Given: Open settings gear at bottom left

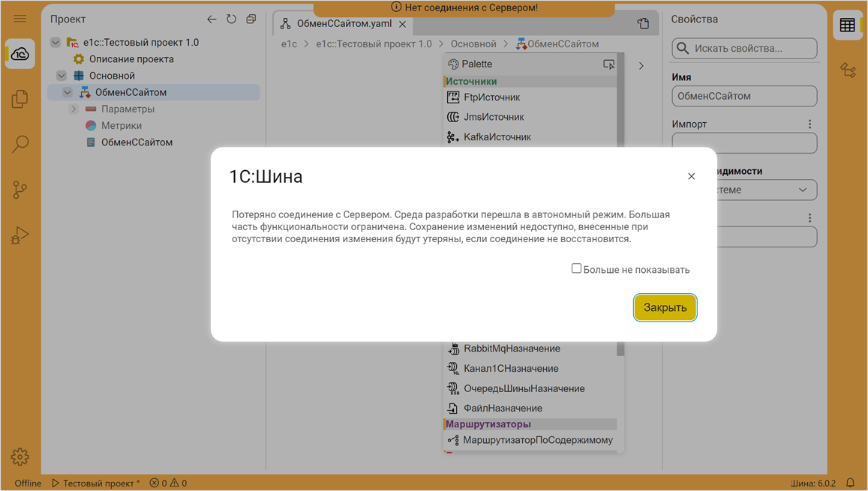Looking at the screenshot, I should tap(20, 457).
